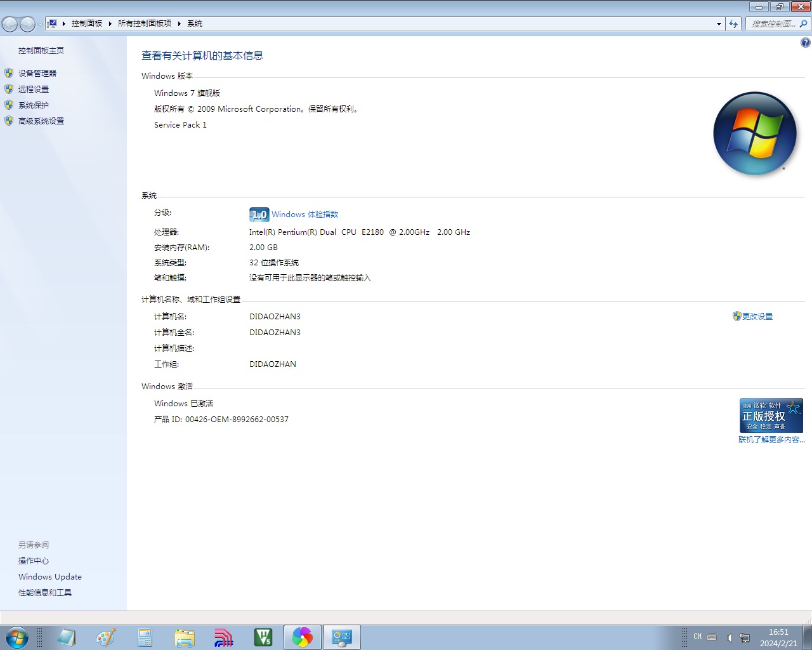
Task: Open Performance Information and Tools link
Action: pyautogui.click(x=45, y=592)
